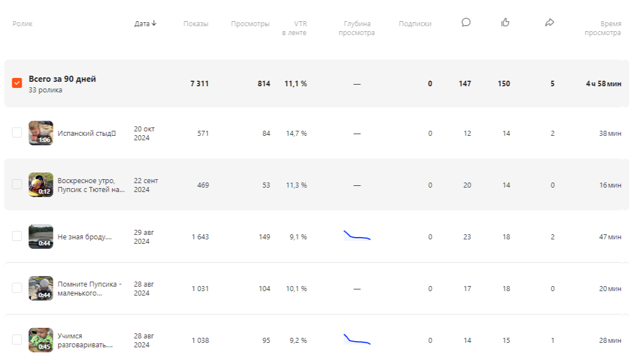Uncheck the 'Всего за 90 дней' checkbox
The image size is (639, 364).
(17, 83)
